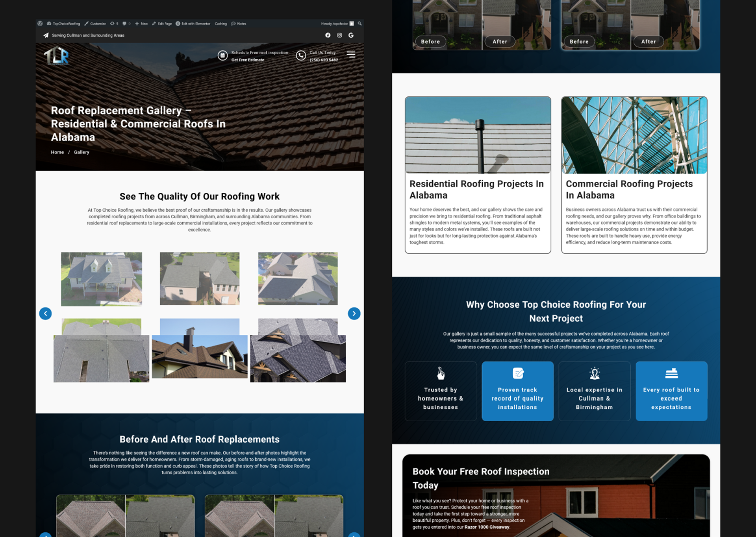The width and height of the screenshot is (756, 537).
Task: Go to previous gallery slide arrow
Action: (x=45, y=314)
